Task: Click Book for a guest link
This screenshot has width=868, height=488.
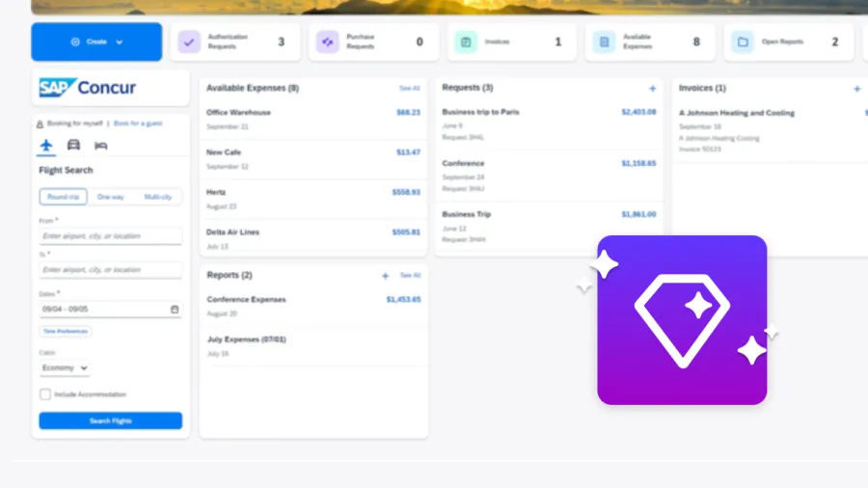Action: 138,123
